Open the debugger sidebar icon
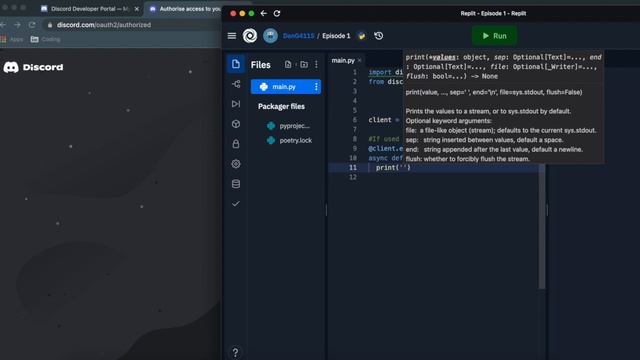The image size is (640, 360). [x=236, y=104]
